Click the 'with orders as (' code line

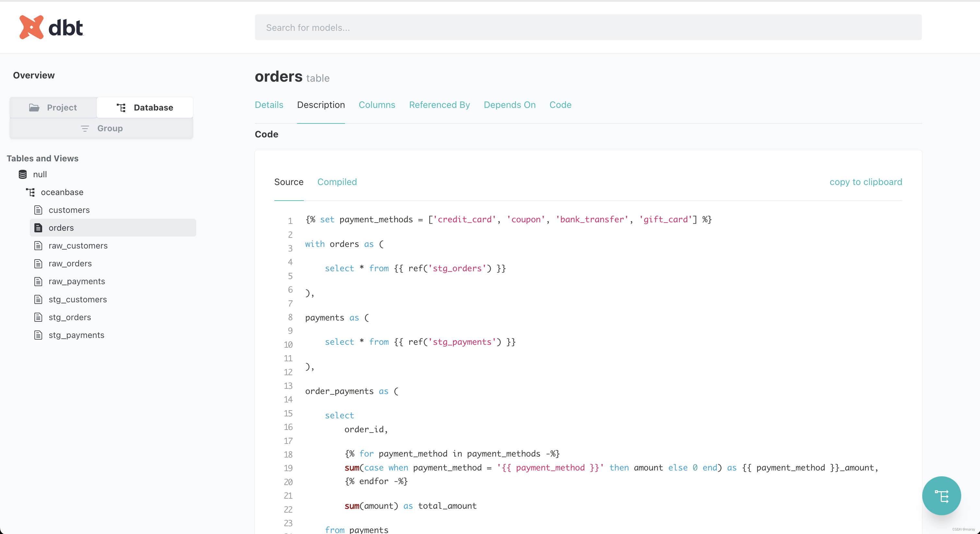coord(344,244)
